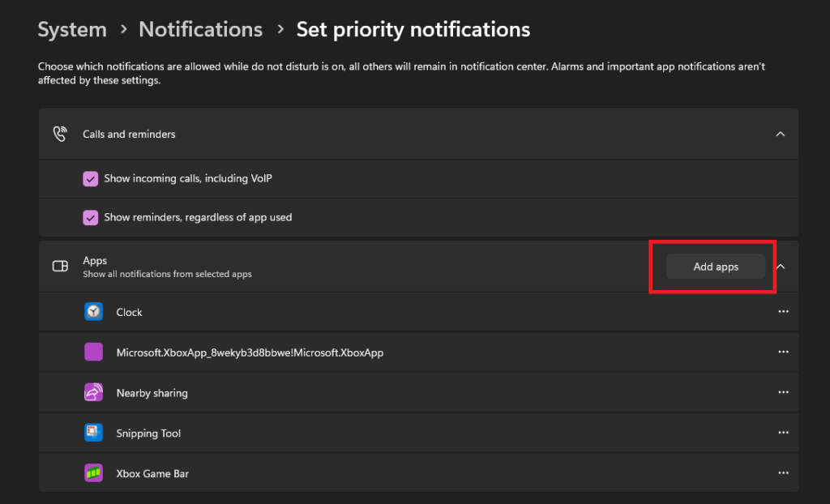
Task: Select the Nearby sharing app label
Action: [152, 393]
